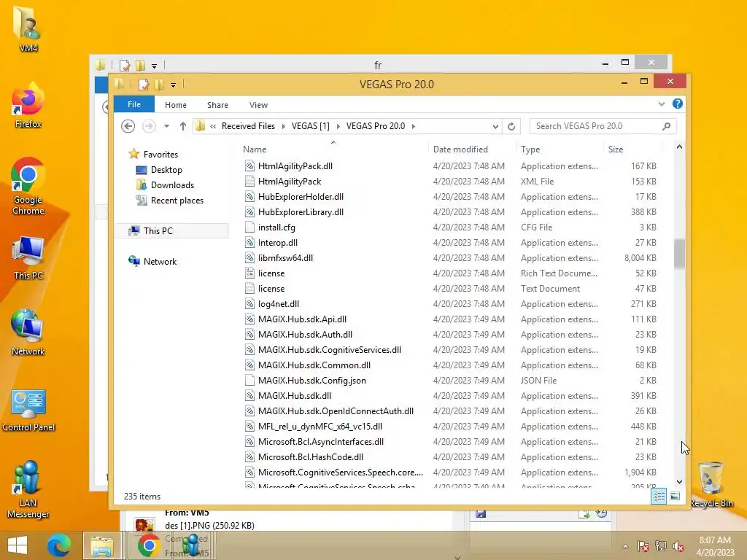This screenshot has height=560, width=747.
Task: Switch to large thumbnails view icon
Action: pyautogui.click(x=675, y=496)
